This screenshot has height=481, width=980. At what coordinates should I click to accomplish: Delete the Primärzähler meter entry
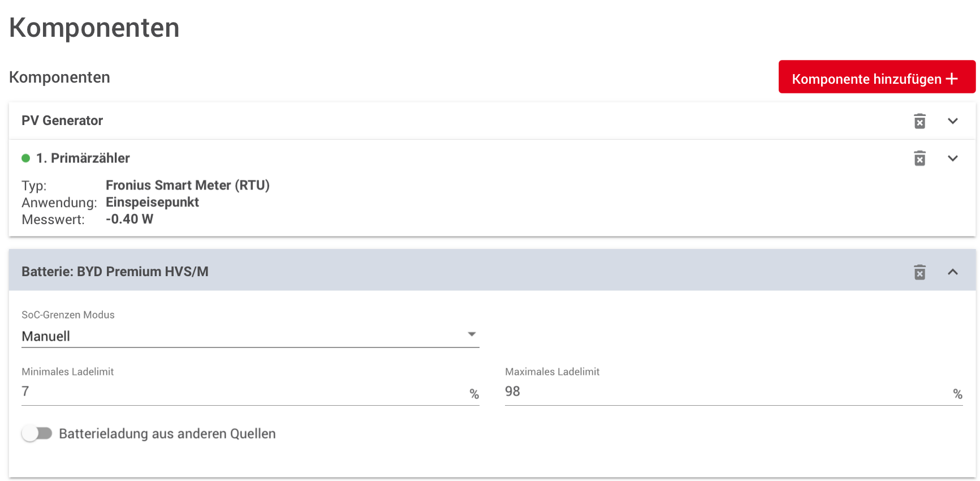(919, 158)
